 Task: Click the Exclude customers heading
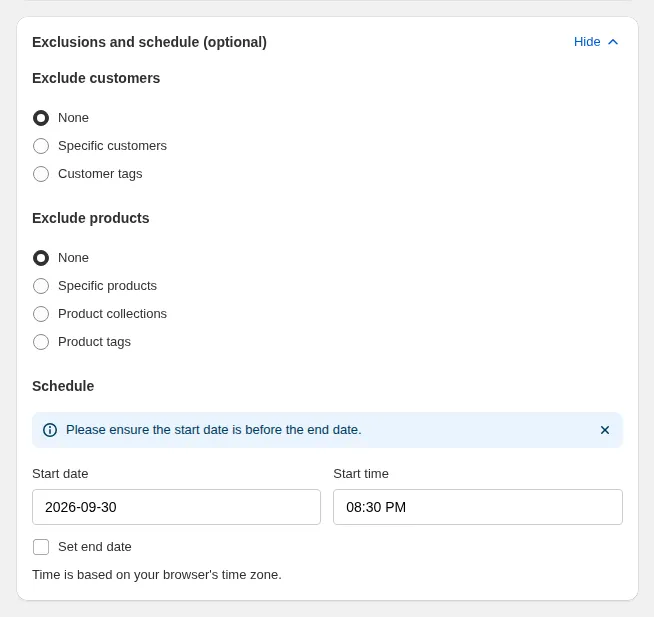96,78
